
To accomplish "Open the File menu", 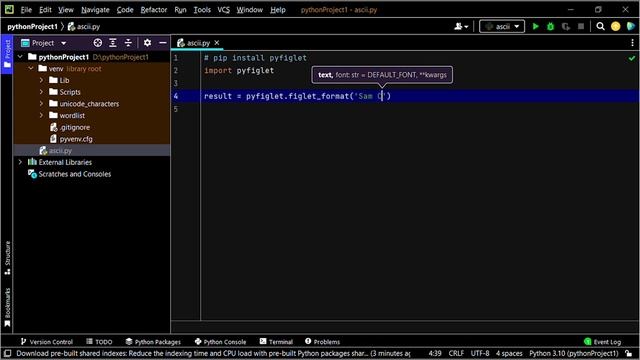I will click(26, 10).
